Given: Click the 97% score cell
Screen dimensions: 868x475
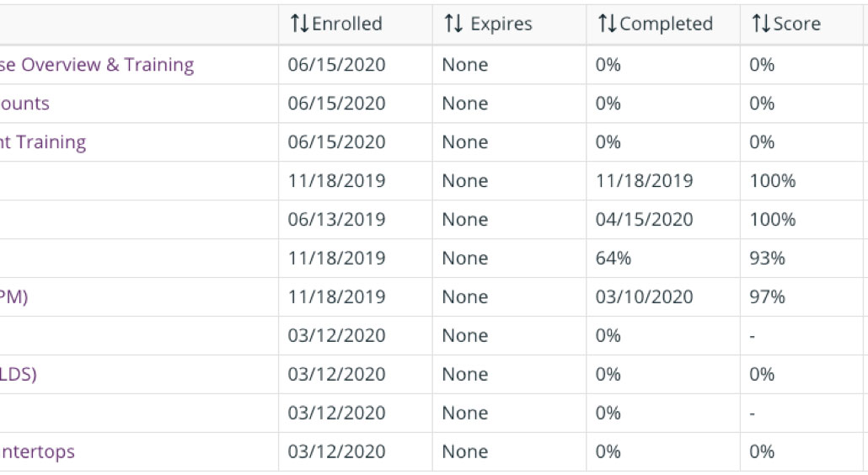Looking at the screenshot, I should coord(767,297).
